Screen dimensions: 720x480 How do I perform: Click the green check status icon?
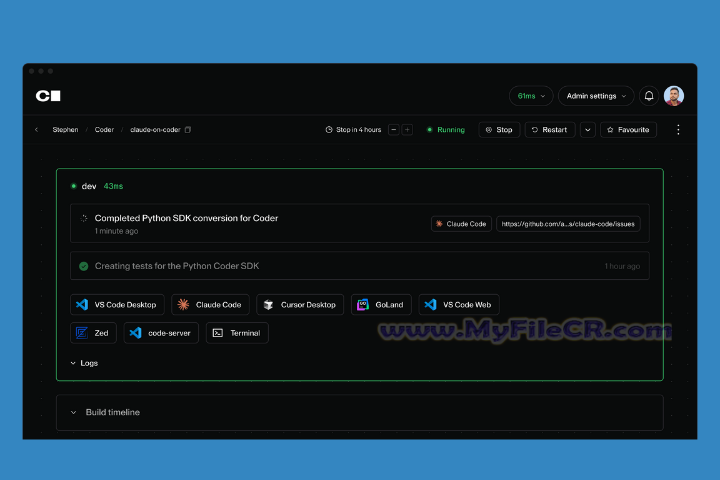click(x=84, y=266)
